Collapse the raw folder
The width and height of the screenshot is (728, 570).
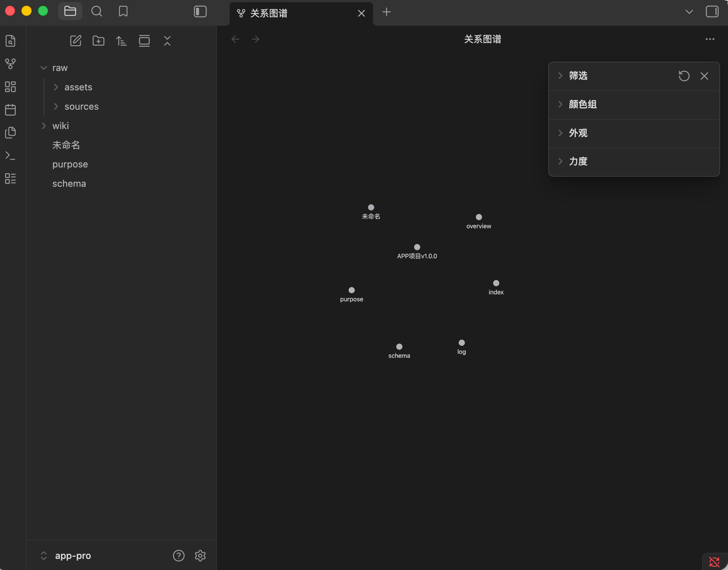coord(44,68)
